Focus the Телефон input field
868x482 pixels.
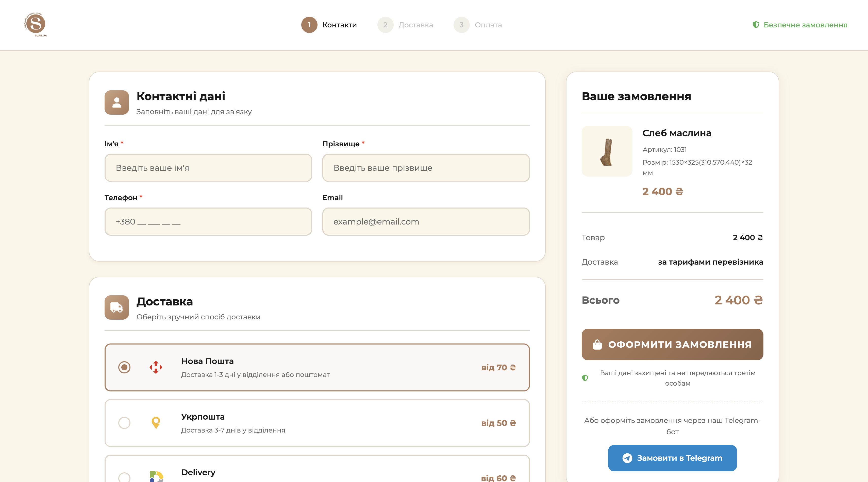pos(208,222)
